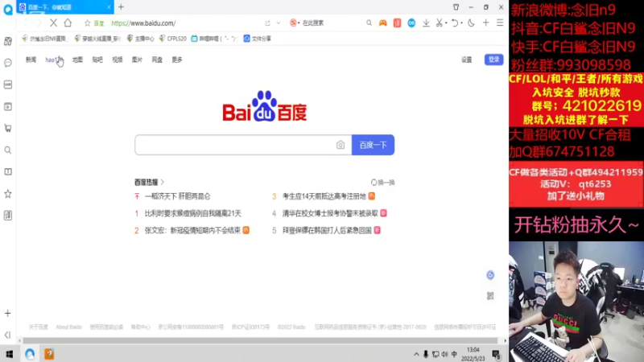Go to the browser home page icon
This screenshot has width=644, height=362.
tap(68, 23)
